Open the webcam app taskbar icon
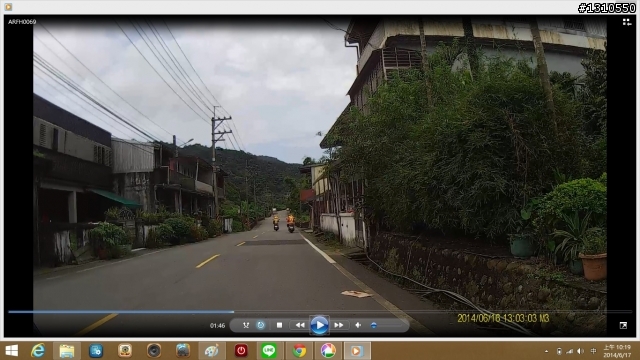This screenshot has width=640, height=360. tap(125, 351)
